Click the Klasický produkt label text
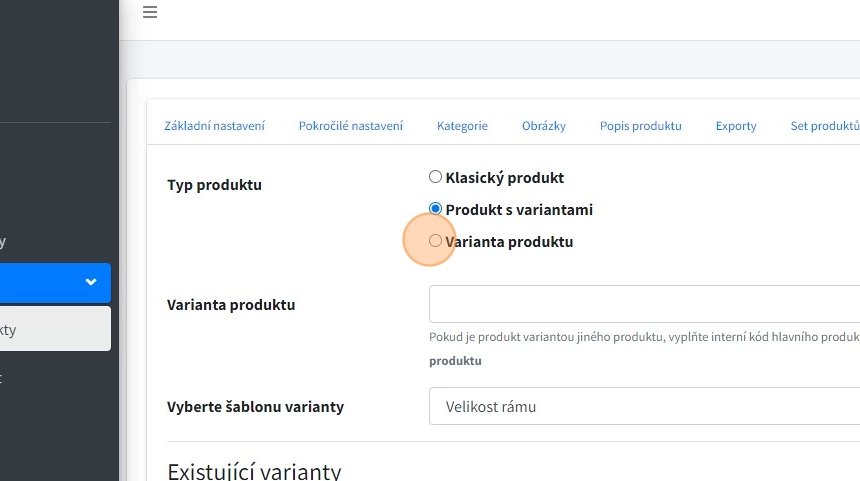 click(504, 178)
